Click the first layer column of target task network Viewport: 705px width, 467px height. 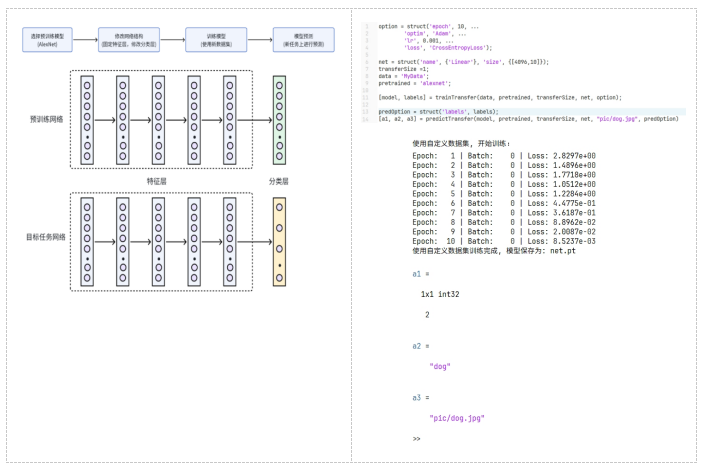[x=87, y=243]
